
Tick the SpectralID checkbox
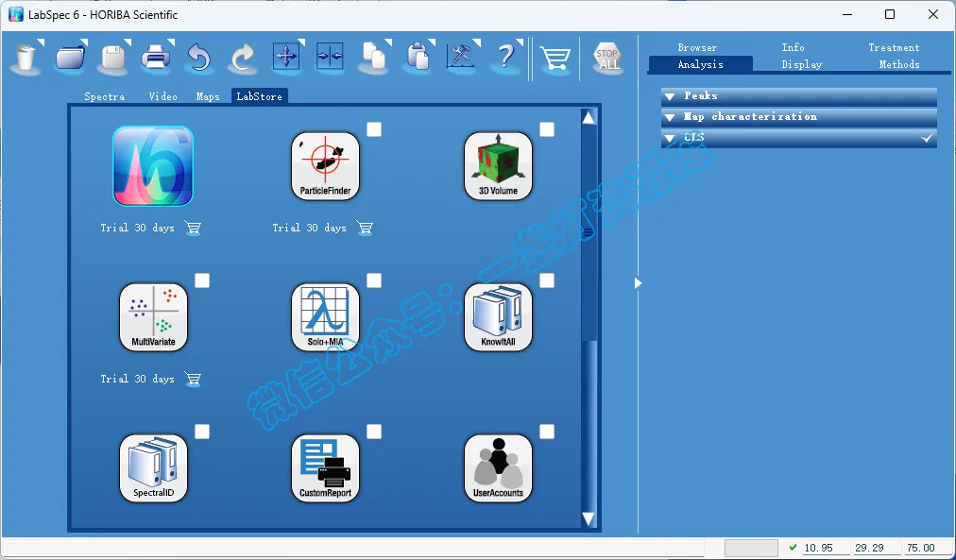(202, 432)
